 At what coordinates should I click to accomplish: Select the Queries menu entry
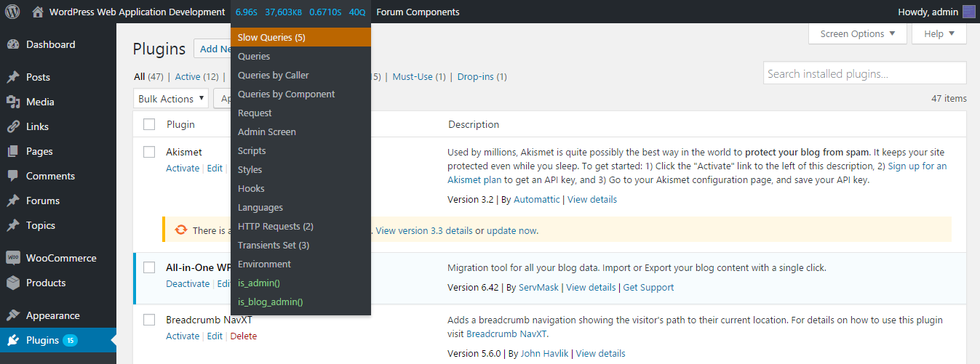301,56
